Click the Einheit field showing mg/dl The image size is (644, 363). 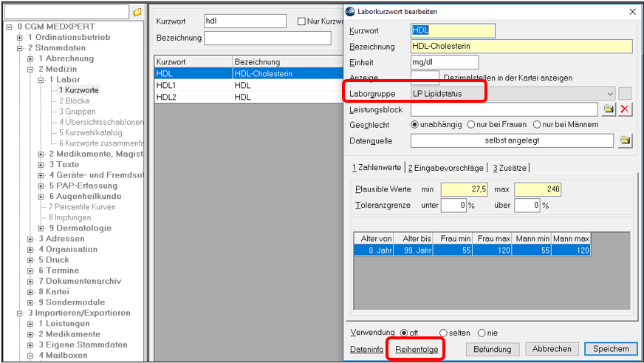click(x=445, y=62)
